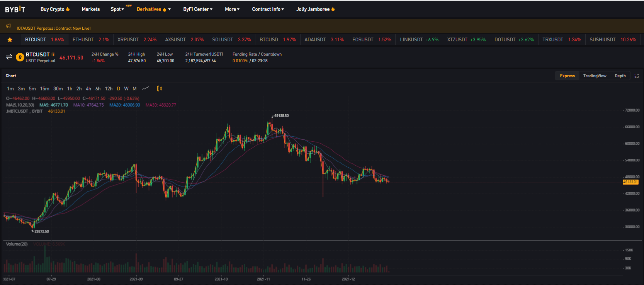Select XRPUSDT in the ticker bar
Screen dimensions: 644x285
pyautogui.click(x=137, y=40)
